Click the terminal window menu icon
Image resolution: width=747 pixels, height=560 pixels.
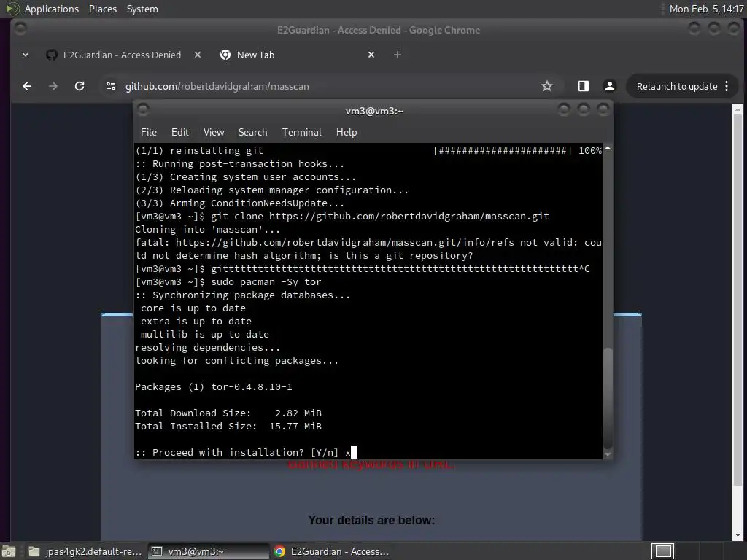(x=143, y=110)
